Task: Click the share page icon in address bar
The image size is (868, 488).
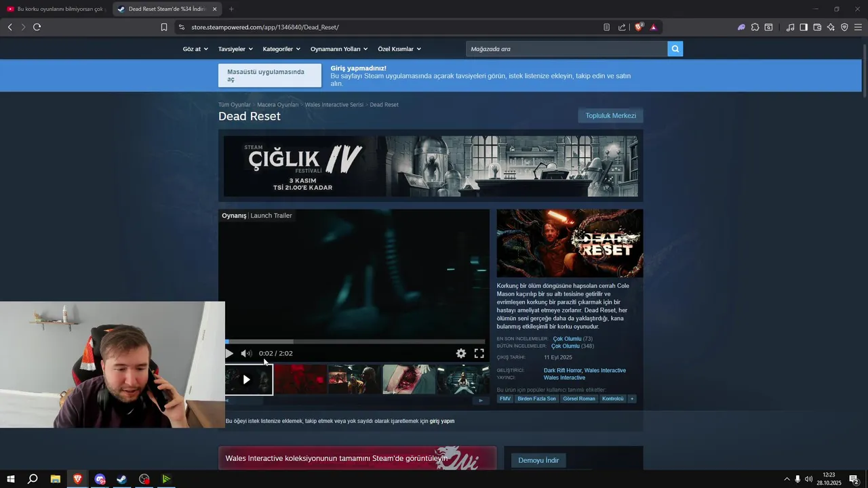Action: pyautogui.click(x=622, y=27)
